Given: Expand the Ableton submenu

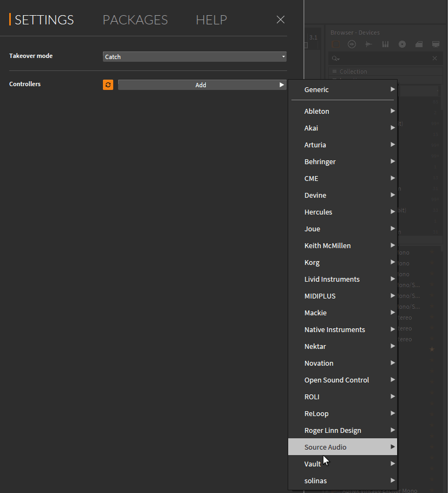Looking at the screenshot, I should point(343,111).
